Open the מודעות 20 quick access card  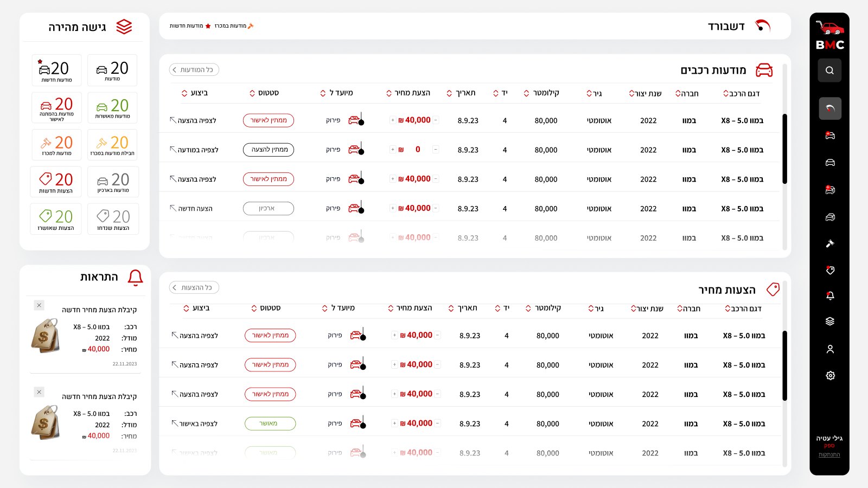coord(112,70)
